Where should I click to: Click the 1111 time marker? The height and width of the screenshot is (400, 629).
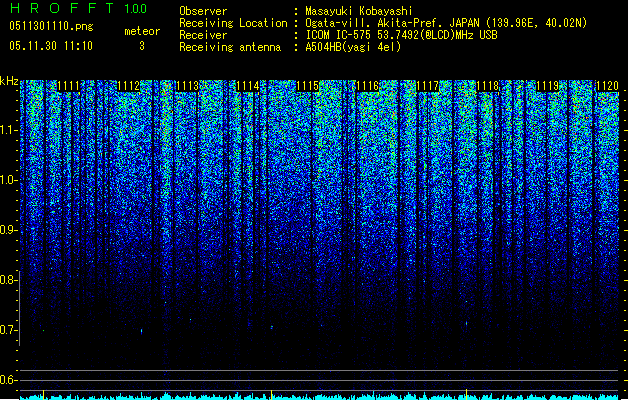[x=68, y=86]
